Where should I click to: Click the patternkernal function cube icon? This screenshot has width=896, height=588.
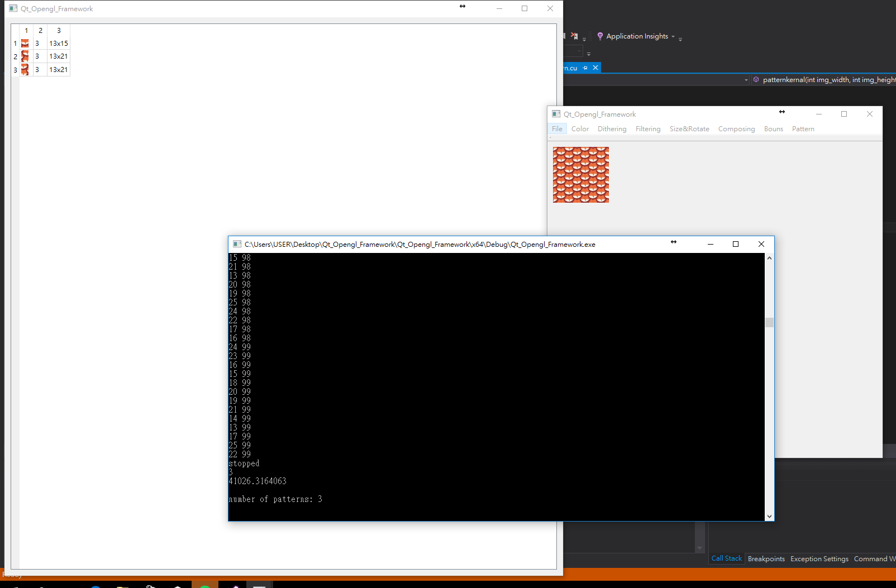[x=756, y=79]
